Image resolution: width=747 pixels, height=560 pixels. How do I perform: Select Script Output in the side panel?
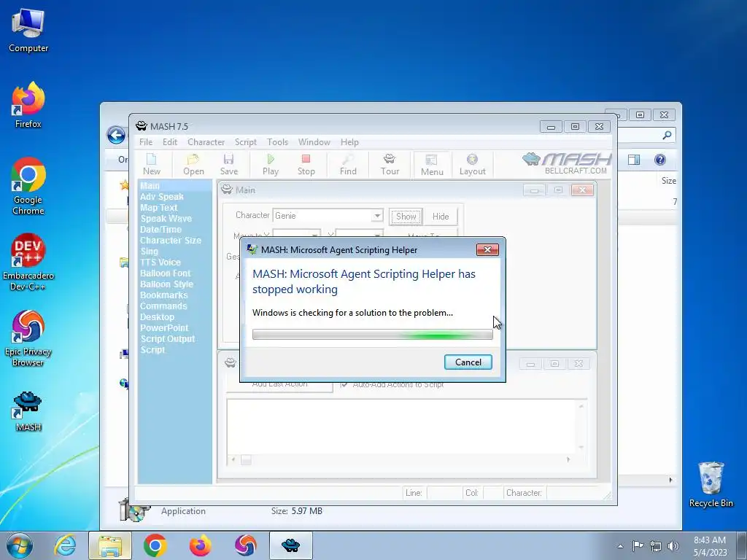click(168, 339)
